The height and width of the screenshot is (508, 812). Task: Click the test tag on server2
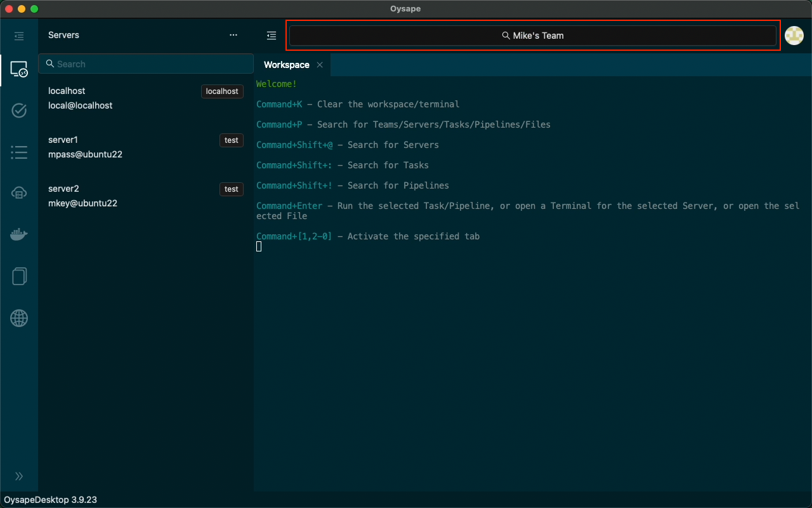[x=232, y=189]
